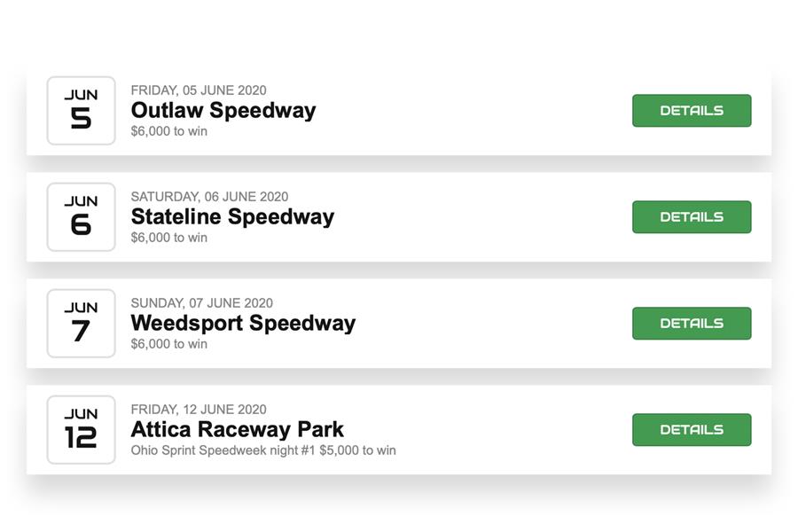Click $6,000 to win under Stateline Speedway

click(169, 238)
